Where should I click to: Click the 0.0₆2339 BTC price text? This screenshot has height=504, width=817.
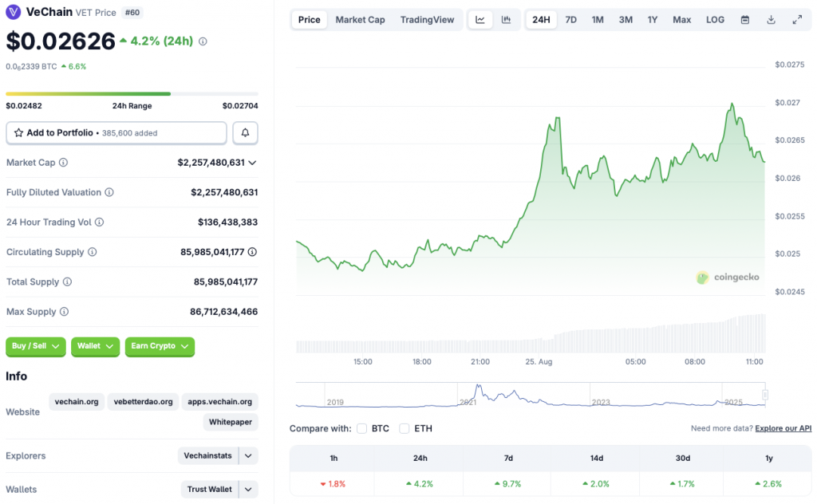31,67
